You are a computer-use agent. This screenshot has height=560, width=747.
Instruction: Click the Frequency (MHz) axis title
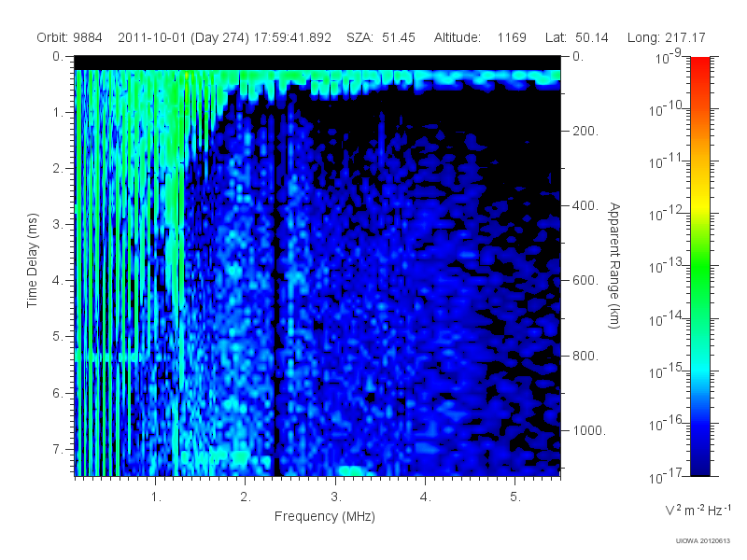(324, 517)
